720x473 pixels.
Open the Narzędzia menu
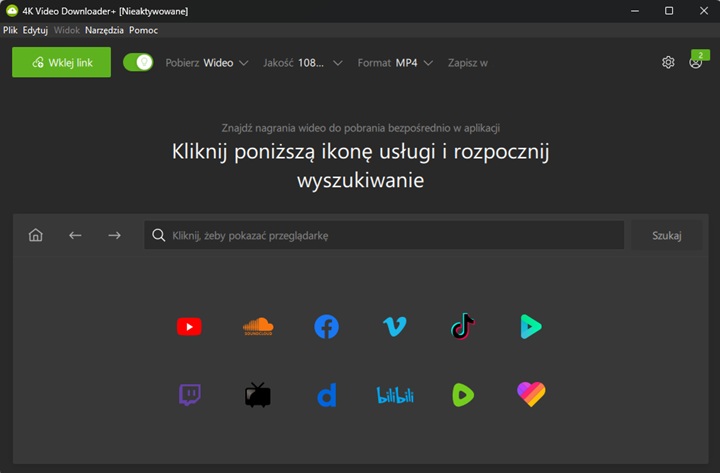(104, 30)
